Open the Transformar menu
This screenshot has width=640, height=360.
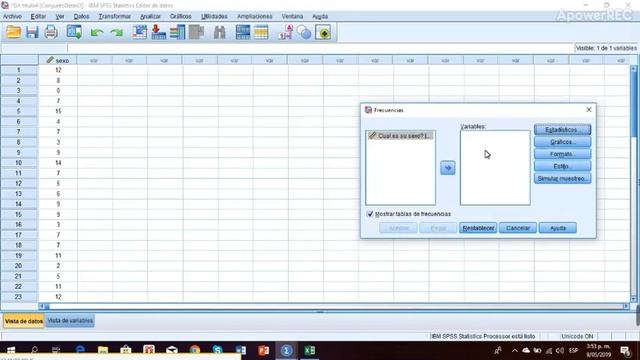tap(114, 16)
